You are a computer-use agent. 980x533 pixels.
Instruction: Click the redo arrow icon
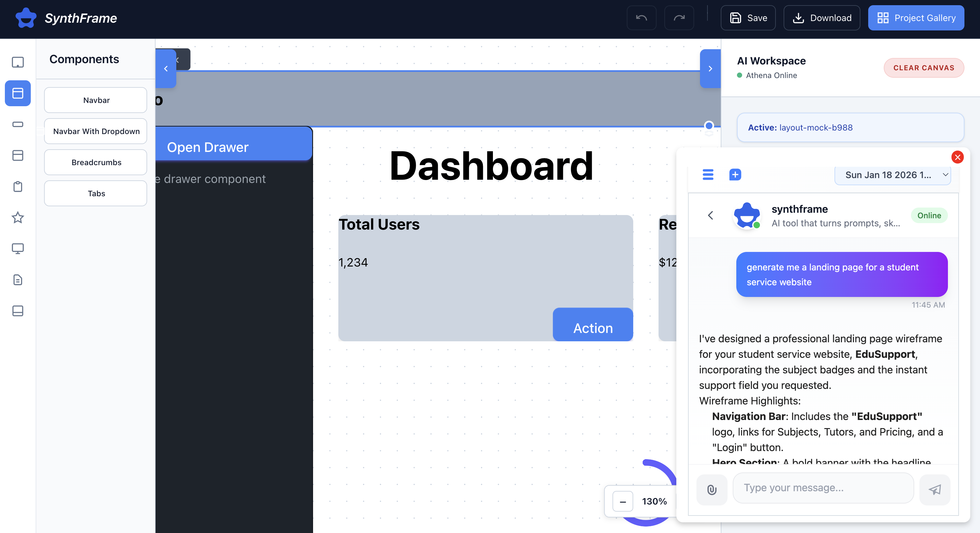click(x=679, y=18)
